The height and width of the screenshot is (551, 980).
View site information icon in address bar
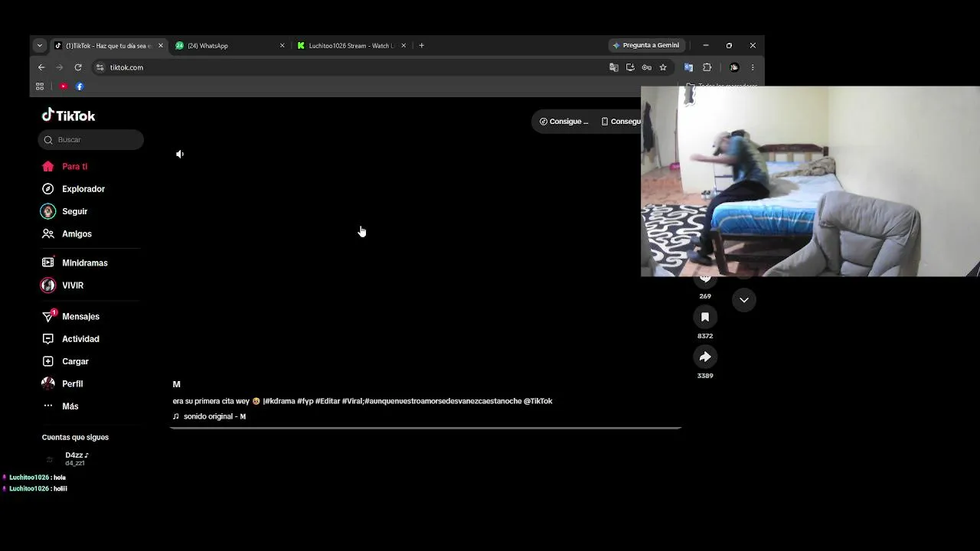(x=100, y=67)
